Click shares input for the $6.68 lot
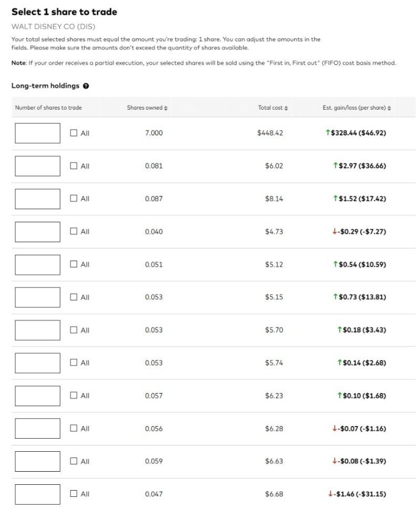420x510 pixels. (x=38, y=494)
